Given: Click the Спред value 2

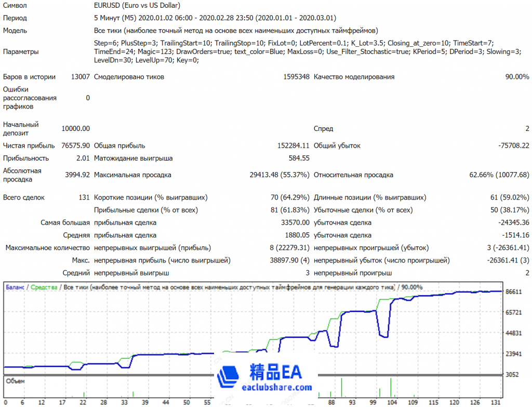Looking at the screenshot, I should click(x=527, y=128).
